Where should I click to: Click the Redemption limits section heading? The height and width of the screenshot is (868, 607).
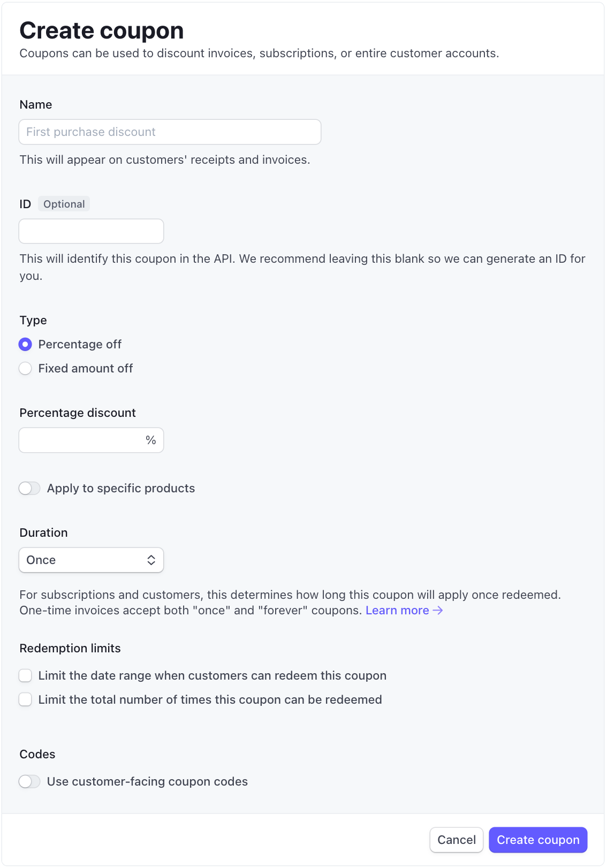coord(70,648)
